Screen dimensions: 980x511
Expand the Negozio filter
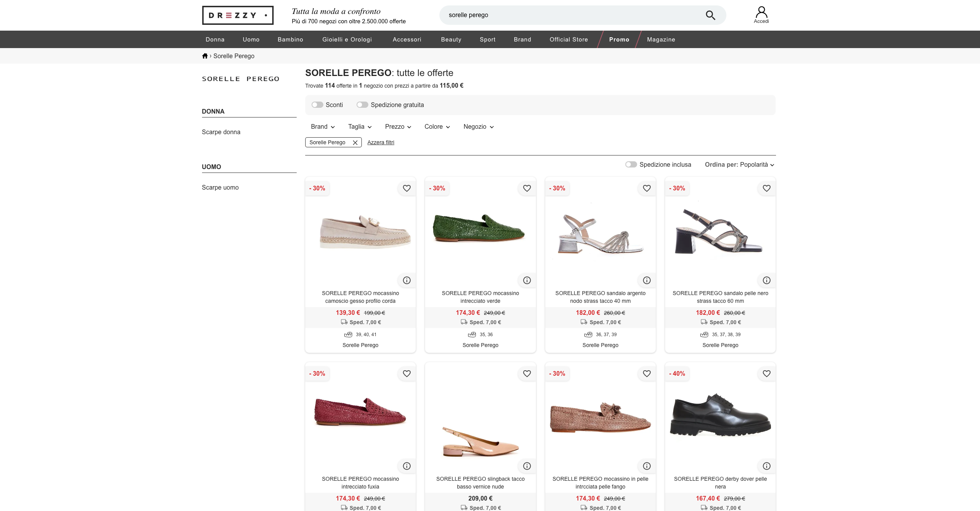(x=479, y=127)
